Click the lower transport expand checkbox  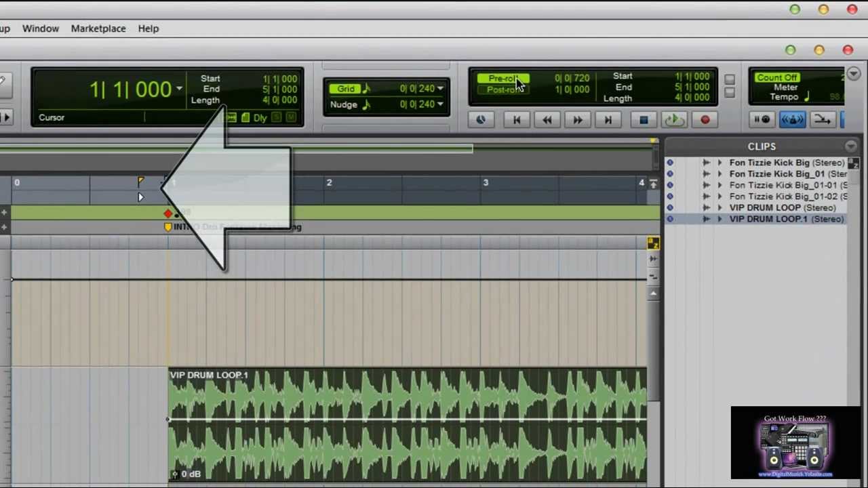tap(729, 94)
